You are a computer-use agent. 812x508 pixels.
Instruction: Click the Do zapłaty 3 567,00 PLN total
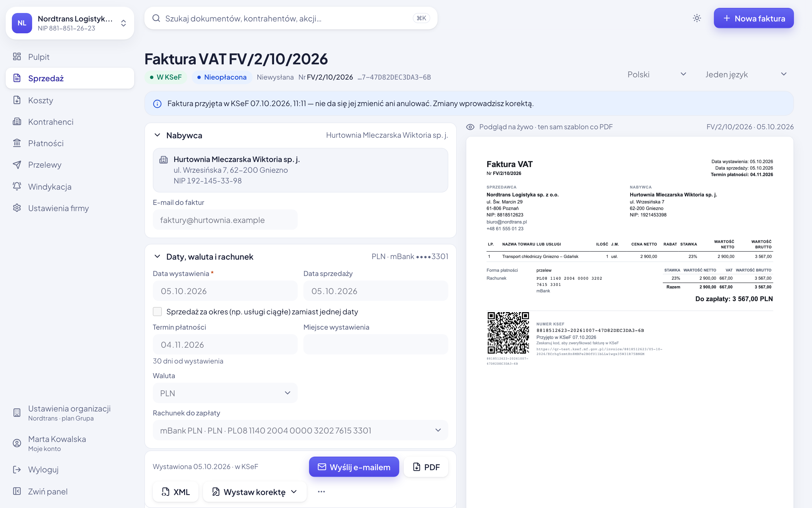(734, 299)
